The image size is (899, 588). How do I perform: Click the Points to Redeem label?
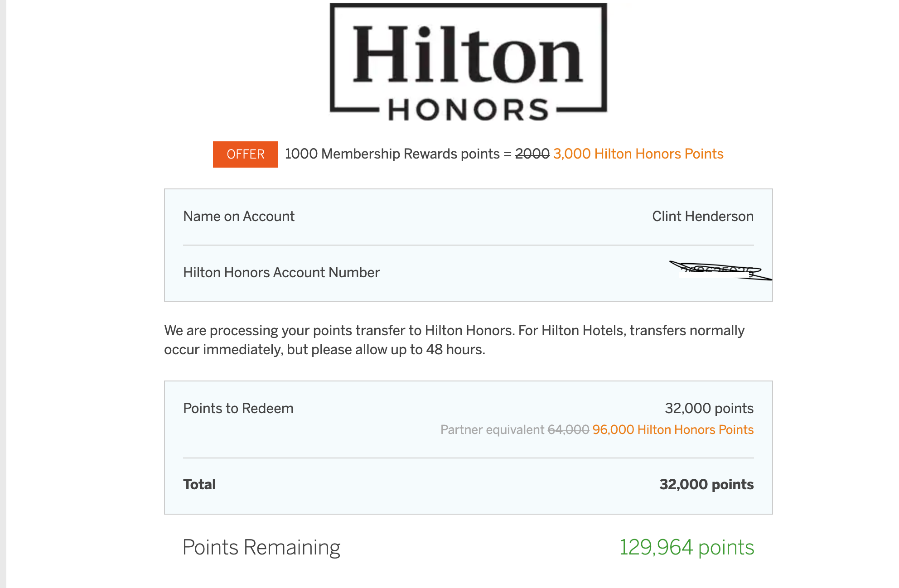(238, 409)
